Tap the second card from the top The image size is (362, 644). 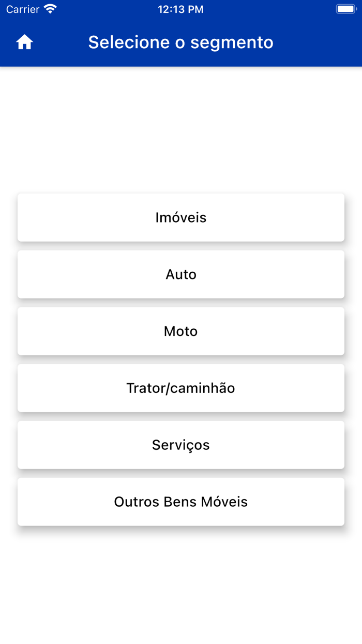pos(181,274)
